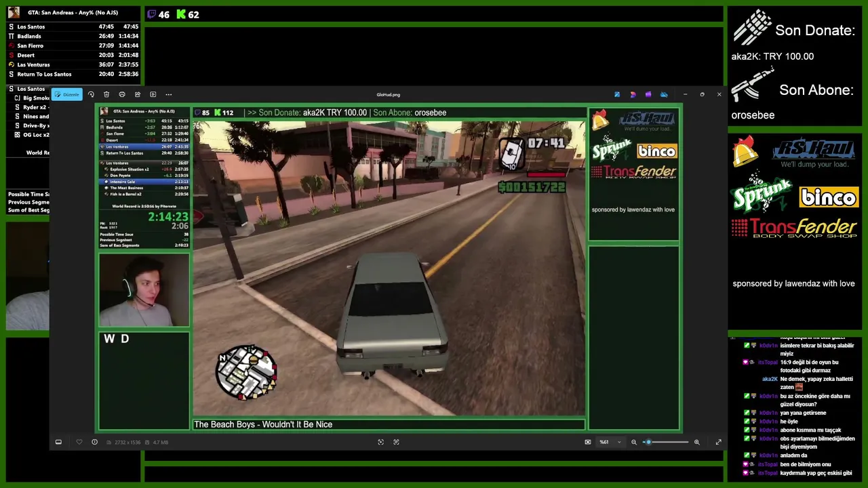Select the Las Venturas split row

point(74,64)
